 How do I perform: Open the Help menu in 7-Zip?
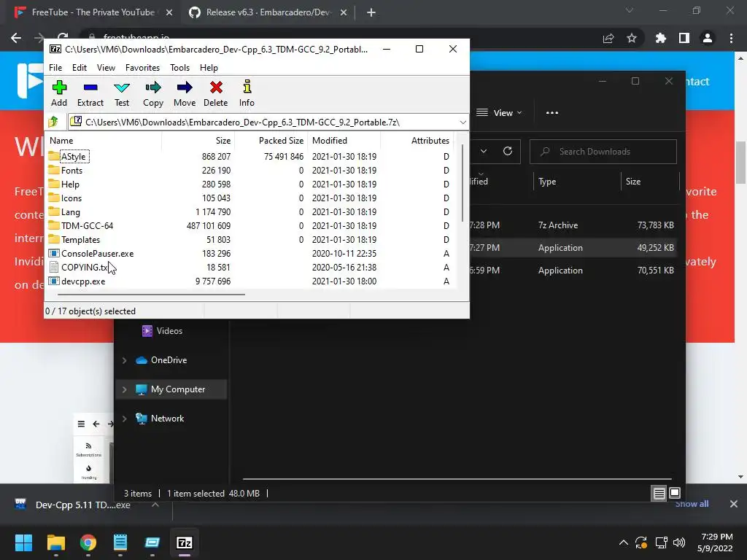point(209,68)
